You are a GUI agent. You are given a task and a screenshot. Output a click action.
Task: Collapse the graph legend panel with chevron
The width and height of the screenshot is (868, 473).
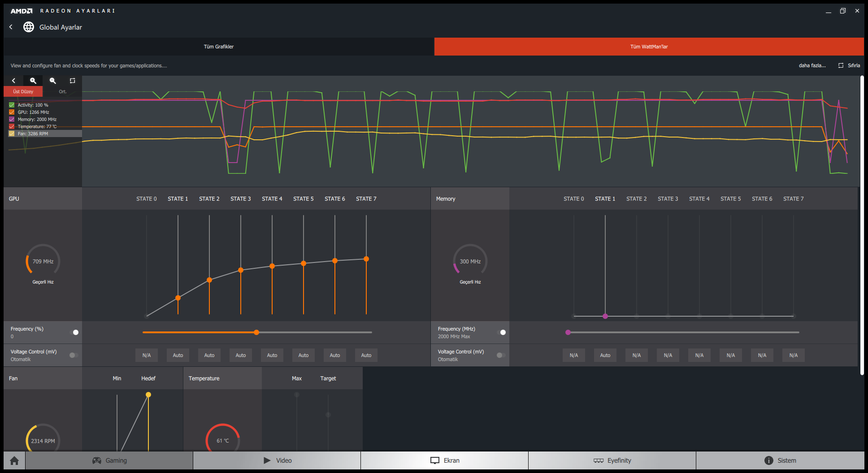tap(13, 81)
